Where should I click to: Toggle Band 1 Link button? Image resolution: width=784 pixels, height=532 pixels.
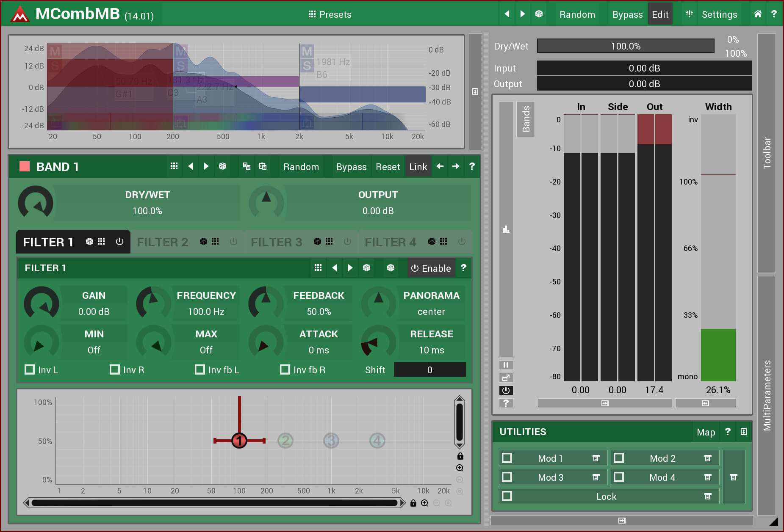[418, 167]
